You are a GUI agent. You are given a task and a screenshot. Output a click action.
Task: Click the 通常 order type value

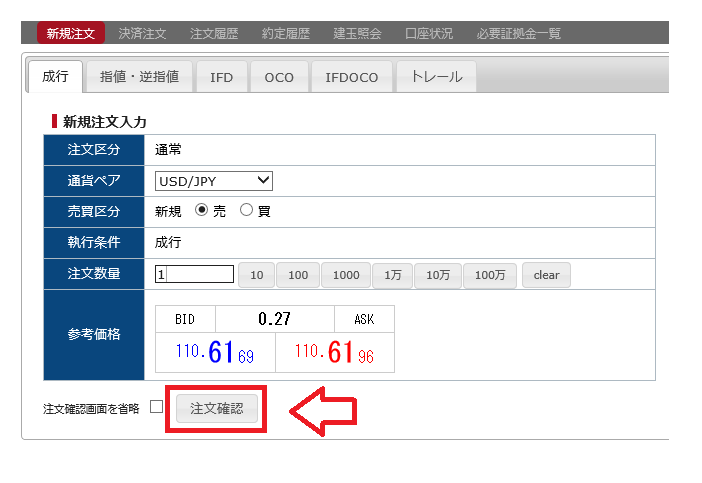point(168,150)
